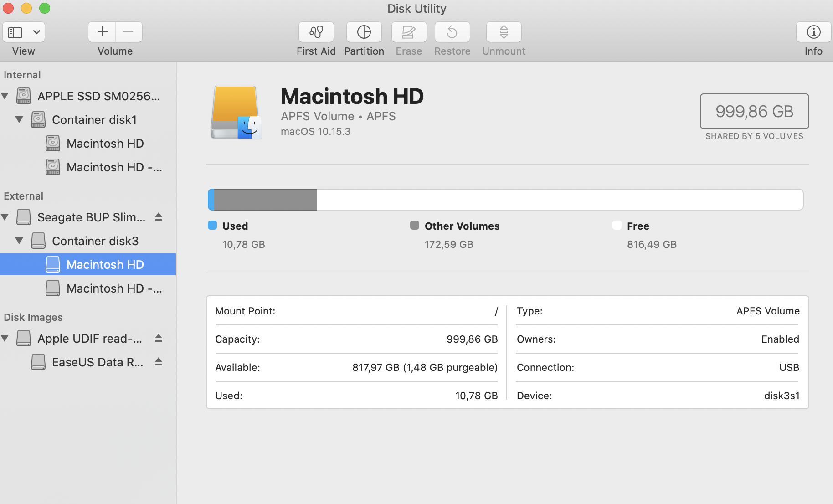The height and width of the screenshot is (504, 833).
Task: Remove a volume with the minus icon
Action: click(x=129, y=32)
